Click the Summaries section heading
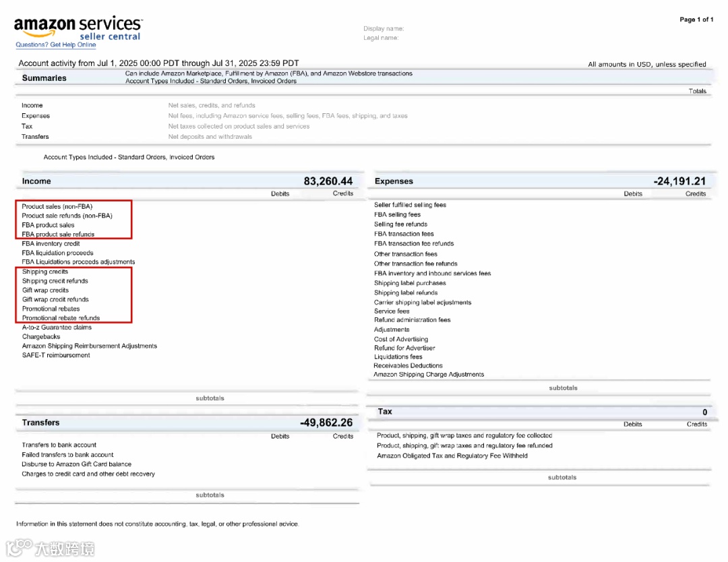 (44, 78)
